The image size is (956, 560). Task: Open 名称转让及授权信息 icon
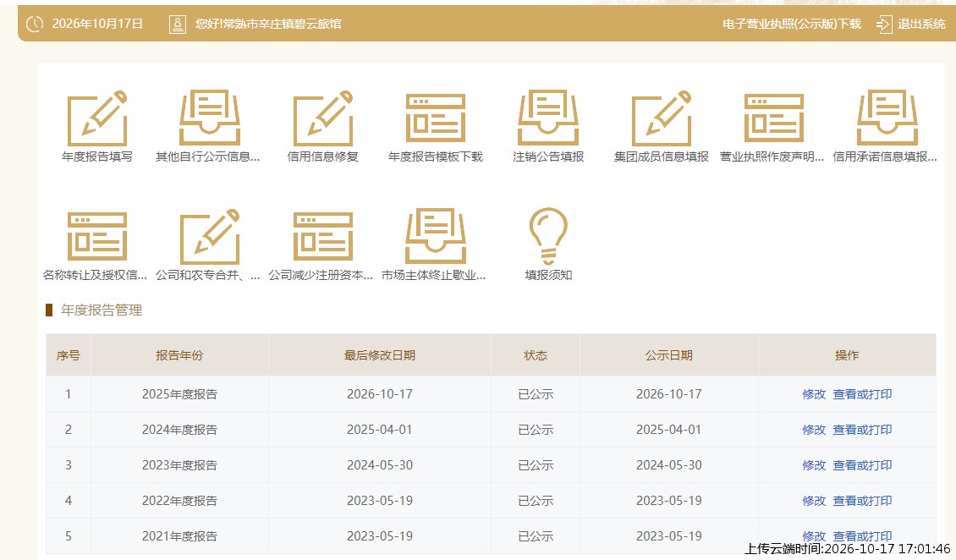tap(97, 236)
